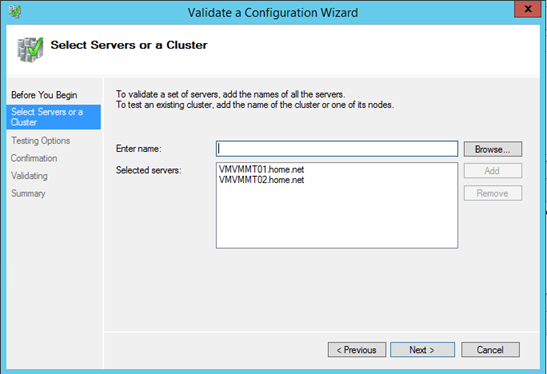Open the Before You Begin step
Viewport: 547px width, 374px height.
(44, 95)
